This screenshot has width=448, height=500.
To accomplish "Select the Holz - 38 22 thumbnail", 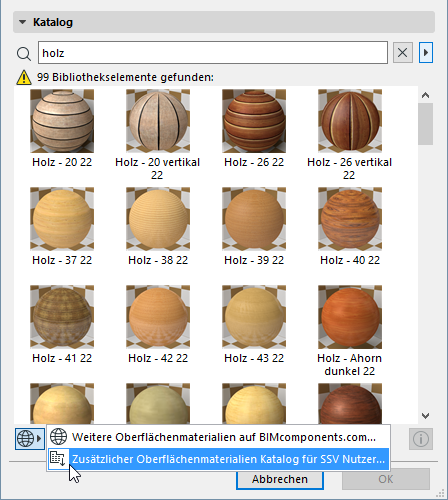I will pyautogui.click(x=158, y=219).
